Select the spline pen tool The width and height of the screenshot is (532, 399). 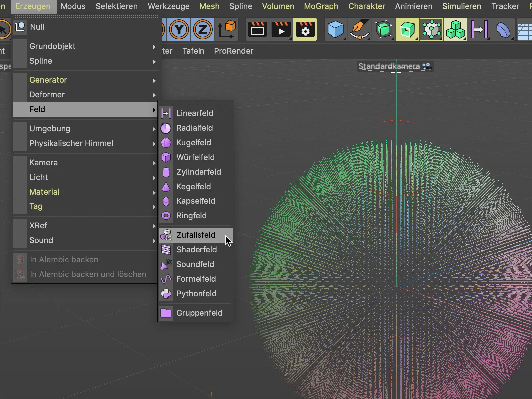pos(359,30)
